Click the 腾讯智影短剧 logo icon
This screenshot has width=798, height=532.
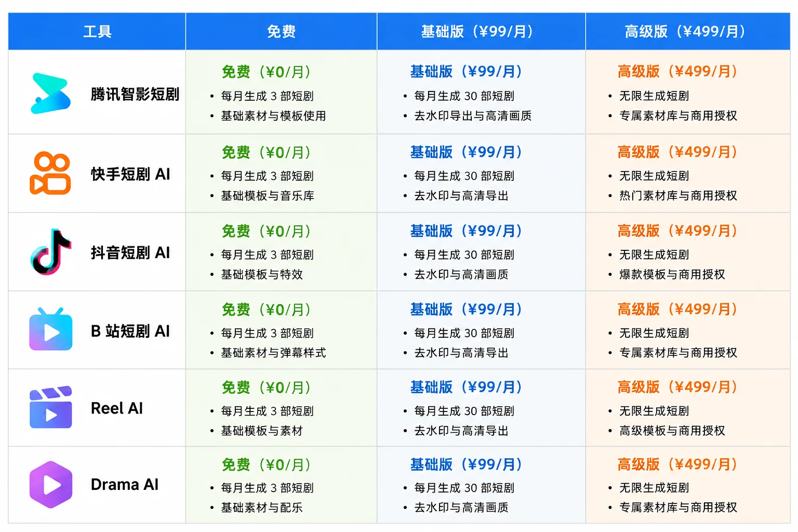tap(51, 94)
